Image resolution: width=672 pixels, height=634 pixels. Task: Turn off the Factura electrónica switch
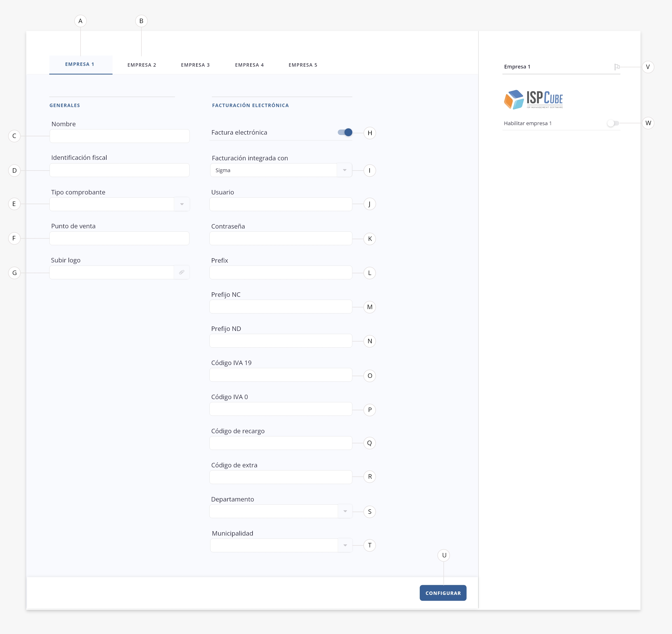pyautogui.click(x=345, y=133)
